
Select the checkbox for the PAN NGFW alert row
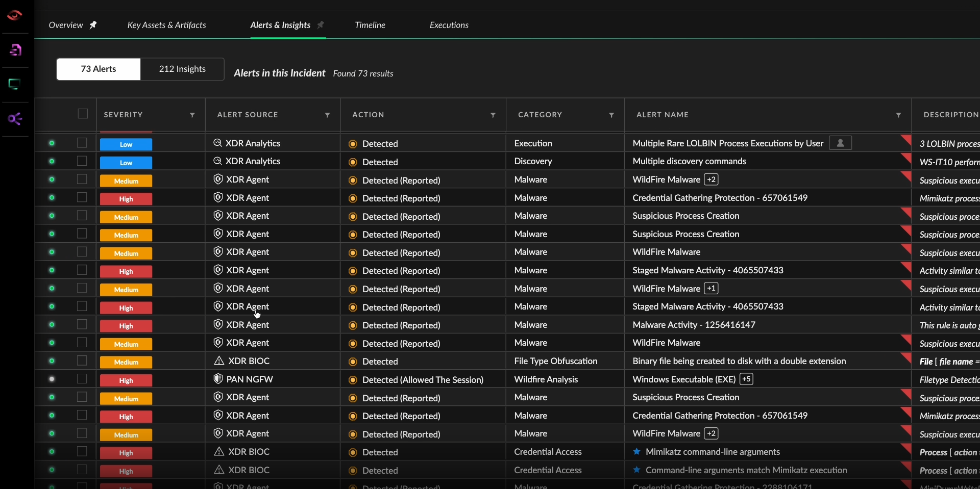pos(82,379)
